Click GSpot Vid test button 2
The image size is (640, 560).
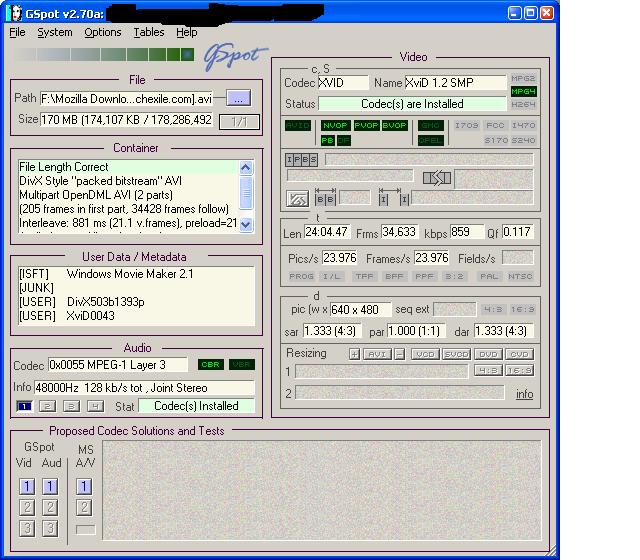(x=27, y=507)
